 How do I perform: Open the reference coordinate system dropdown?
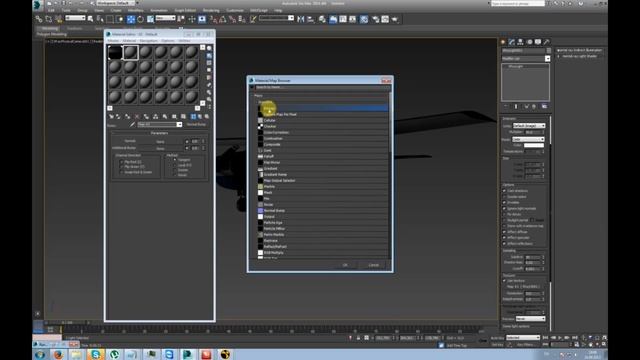click(x=165, y=18)
